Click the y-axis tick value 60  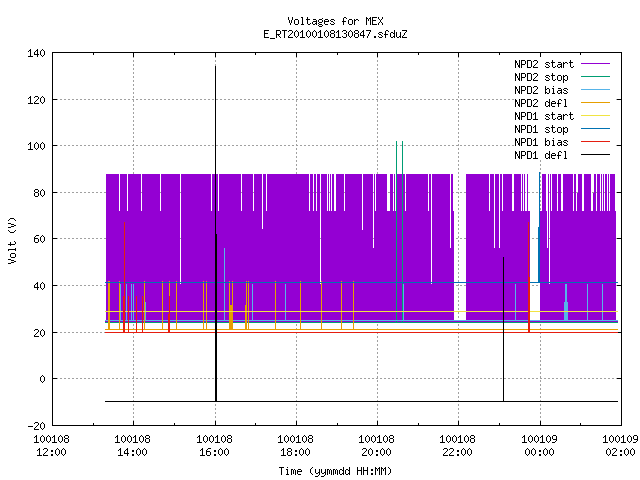[40, 239]
